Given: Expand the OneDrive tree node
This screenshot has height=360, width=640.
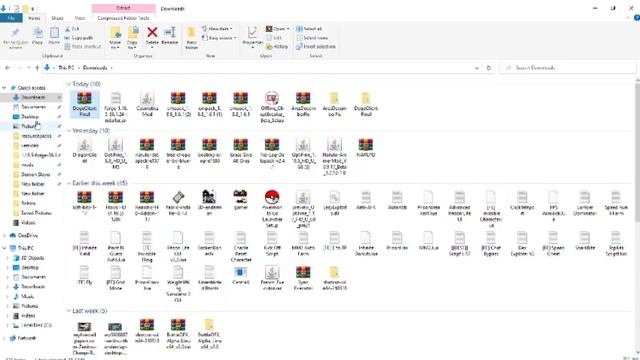Looking at the screenshot, I should (x=4, y=236).
